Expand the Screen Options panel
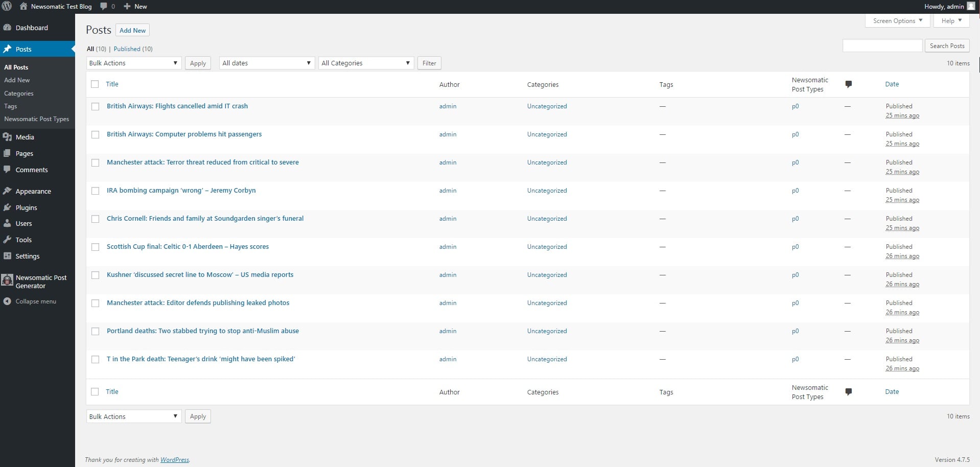 pos(897,21)
